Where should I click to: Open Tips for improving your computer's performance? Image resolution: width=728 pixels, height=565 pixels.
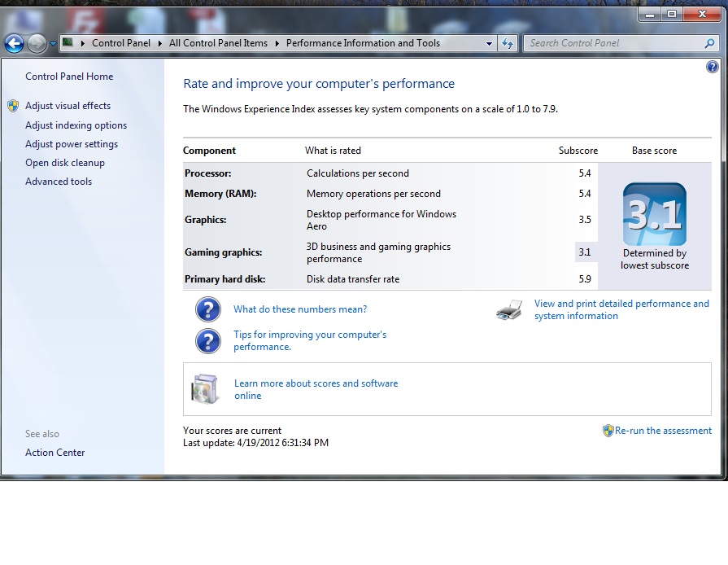click(x=310, y=340)
